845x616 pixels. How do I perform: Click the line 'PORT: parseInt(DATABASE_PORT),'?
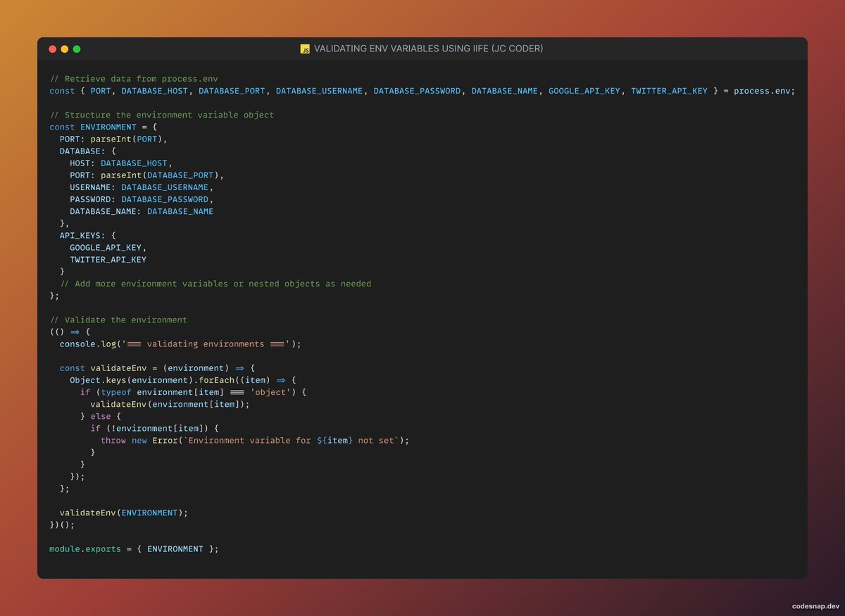146,175
